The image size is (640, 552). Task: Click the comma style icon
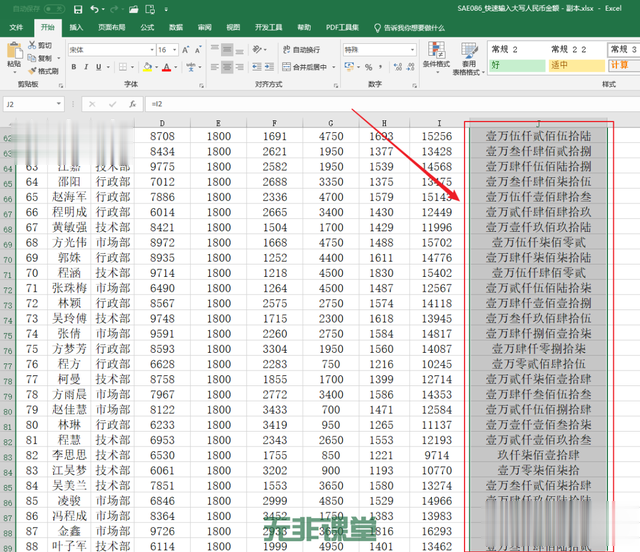click(380, 67)
